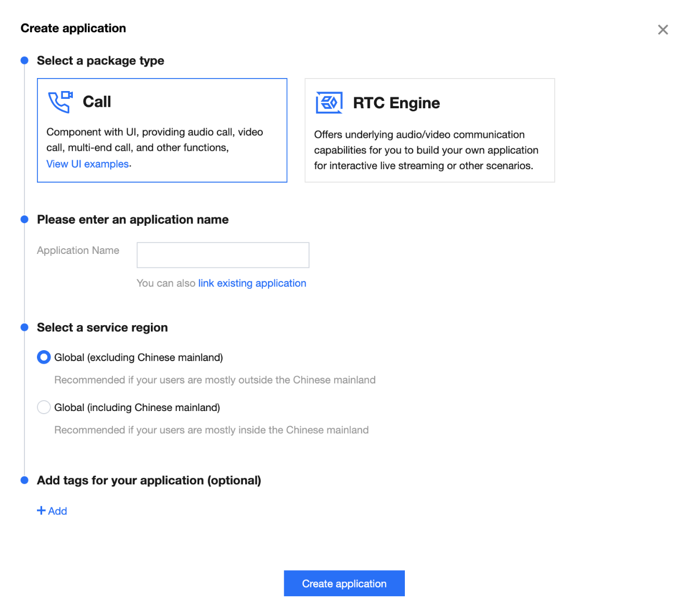The image size is (689, 616).
Task: Click 'Add tags for your application (optional)' heading
Action: (x=149, y=480)
